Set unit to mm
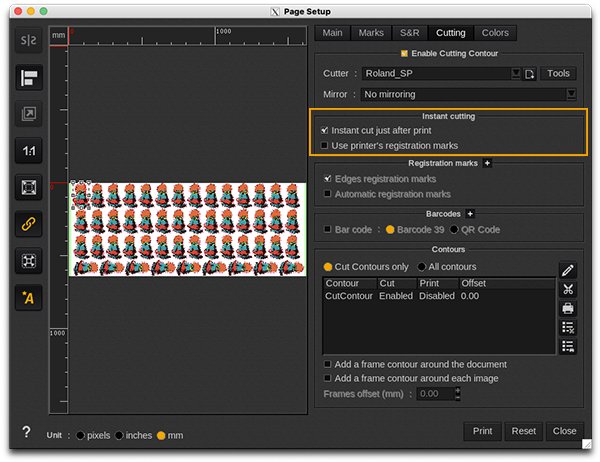600x462 pixels. tap(161, 436)
